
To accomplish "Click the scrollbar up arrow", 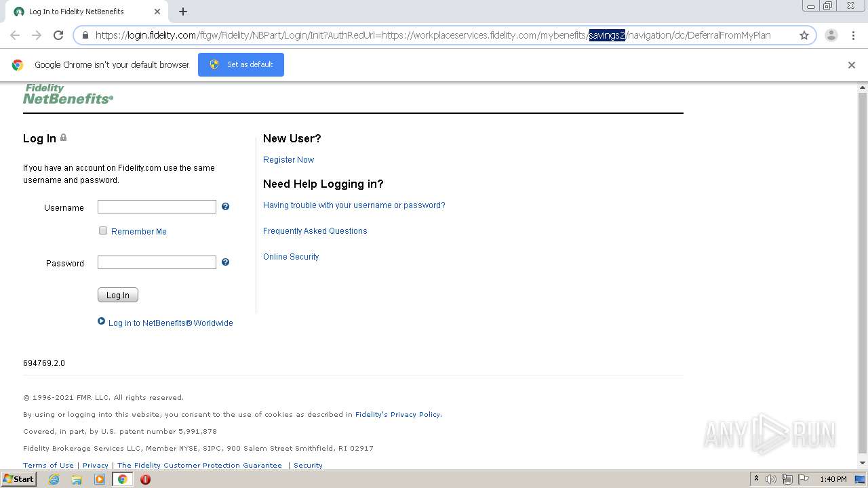I will tap(863, 87).
